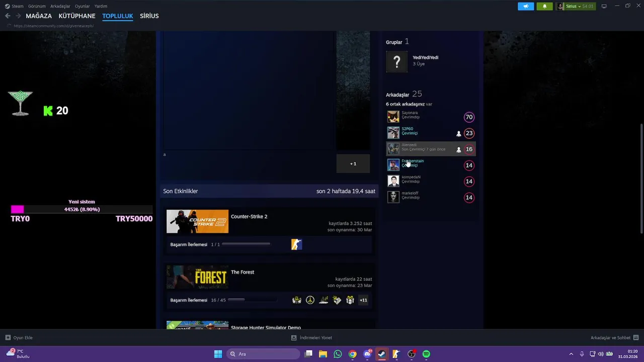Click Counter-Strike 2 Başarım İlerlemesi progress bar
The width and height of the screenshot is (644, 362).
246,244
